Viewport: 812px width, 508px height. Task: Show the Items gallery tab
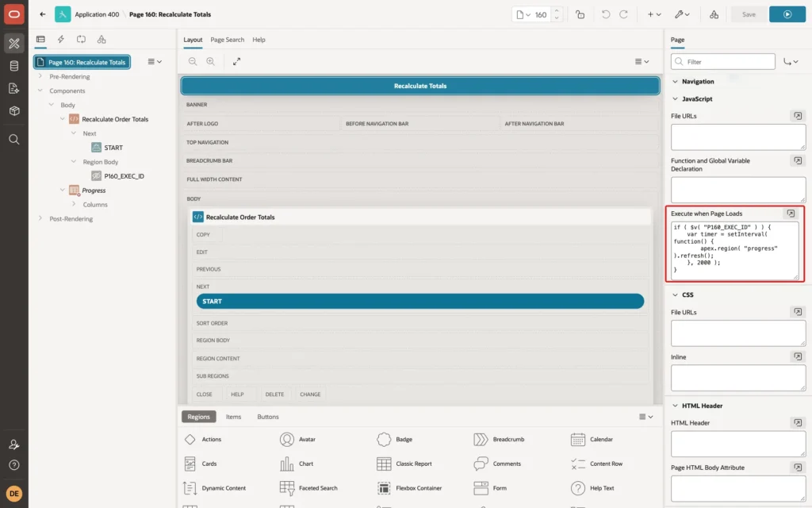pos(234,417)
